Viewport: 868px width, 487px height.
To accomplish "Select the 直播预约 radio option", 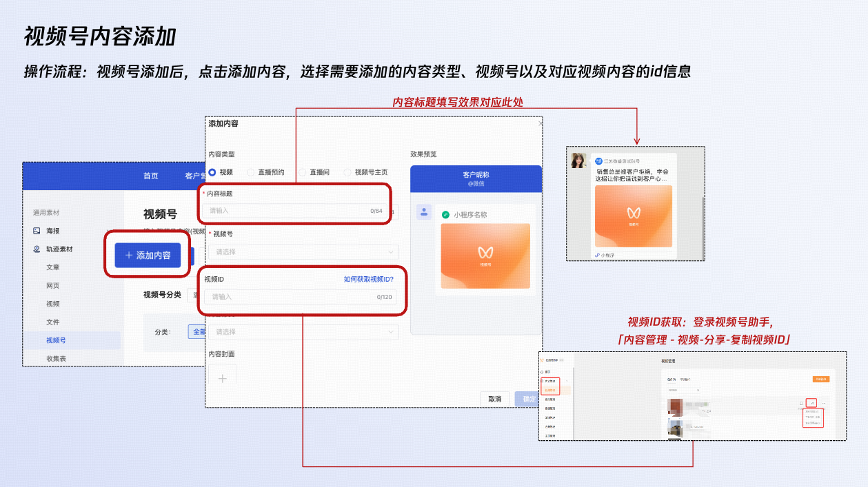I will (251, 172).
